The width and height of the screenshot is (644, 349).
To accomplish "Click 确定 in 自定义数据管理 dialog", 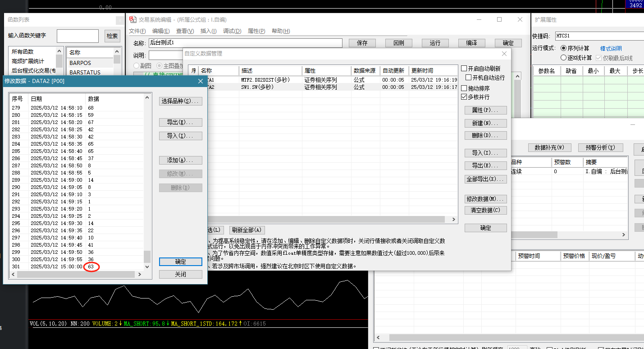I will point(486,228).
